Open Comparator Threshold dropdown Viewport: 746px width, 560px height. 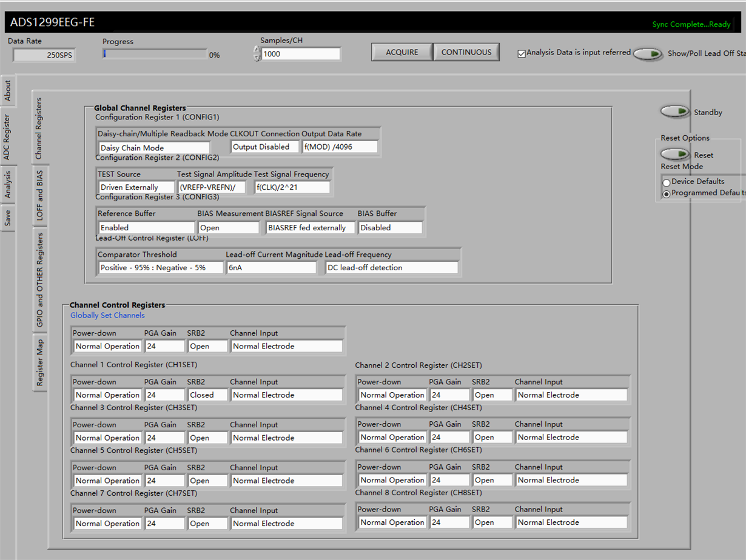pos(161,268)
